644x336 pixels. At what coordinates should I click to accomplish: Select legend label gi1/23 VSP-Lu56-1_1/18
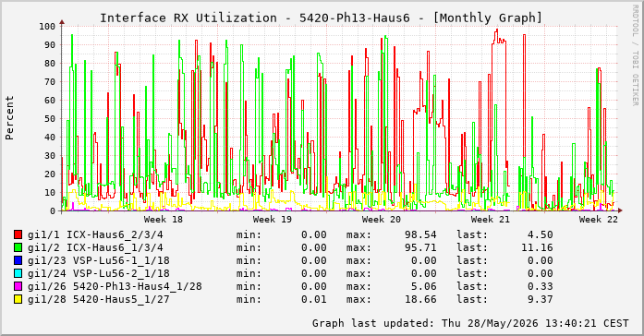[99, 261]
